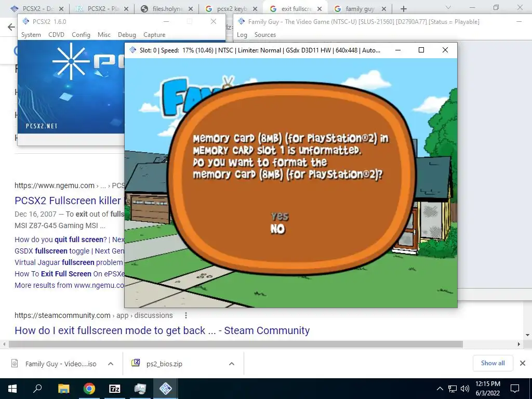Click horizontal scrollbar right arrow
This screenshot has height=399, width=532.
pos(519,344)
